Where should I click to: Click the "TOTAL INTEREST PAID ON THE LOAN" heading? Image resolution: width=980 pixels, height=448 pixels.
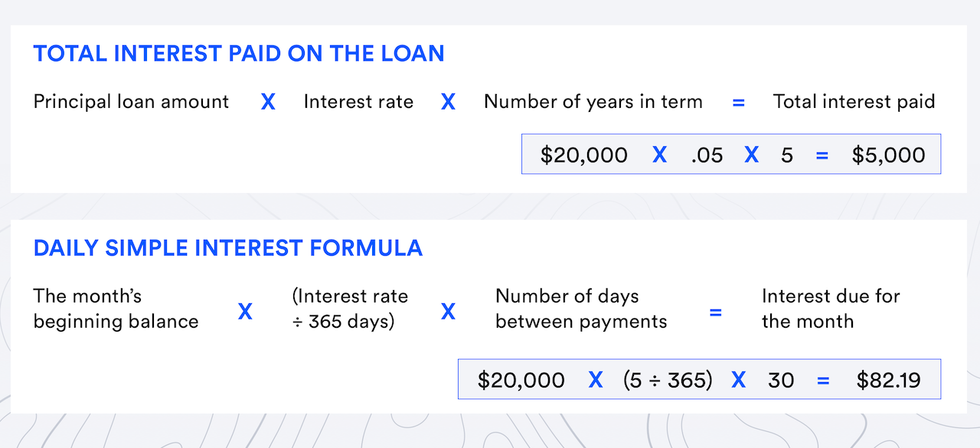238,54
